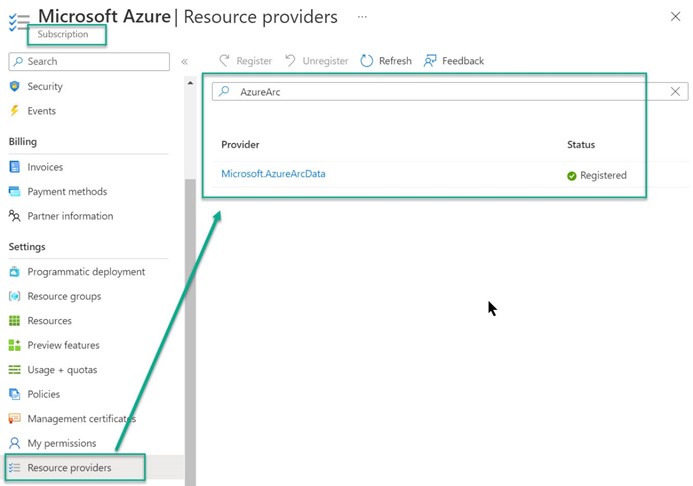Sort by the Status column header
Viewport: 693px width, 486px height.
tap(581, 145)
